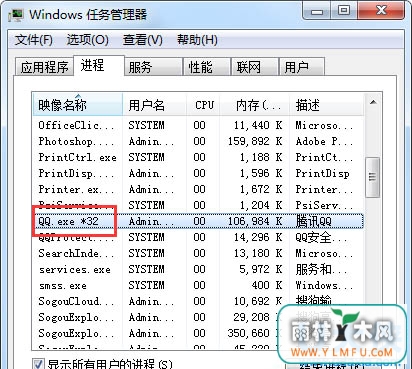Open the 选项(O) menu
The height and width of the screenshot is (369, 412).
pos(88,40)
